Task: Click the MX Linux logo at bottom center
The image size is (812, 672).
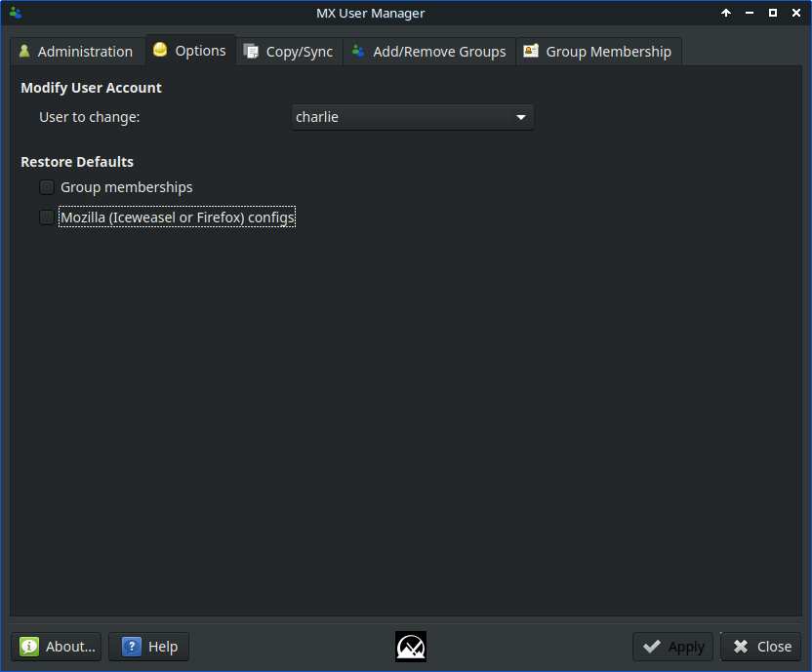Action: [x=411, y=647]
